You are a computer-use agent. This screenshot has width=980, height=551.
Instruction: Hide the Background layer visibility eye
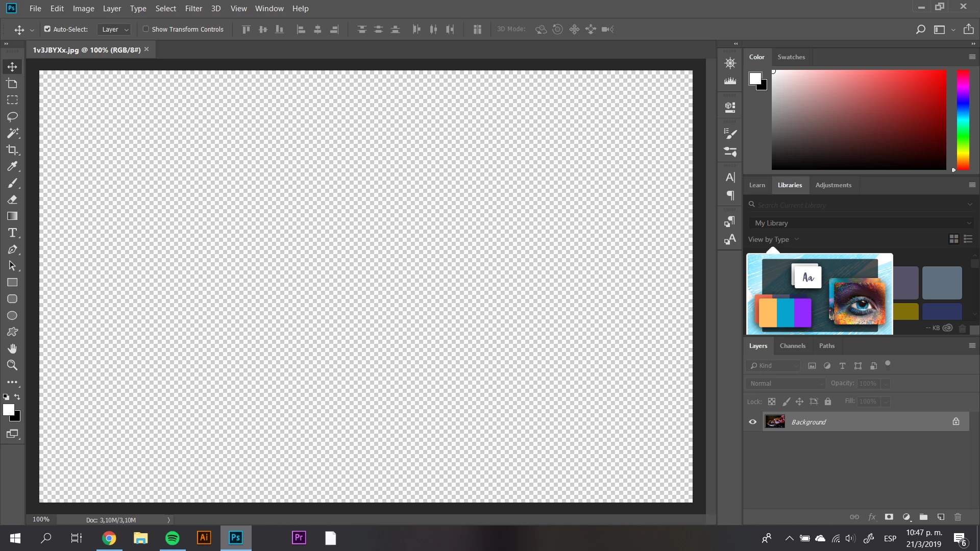coord(752,422)
